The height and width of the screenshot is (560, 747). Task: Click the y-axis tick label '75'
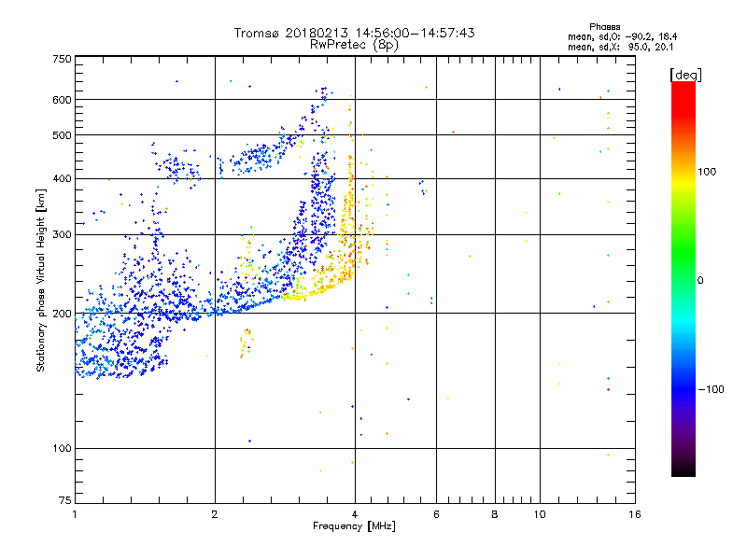tap(65, 500)
